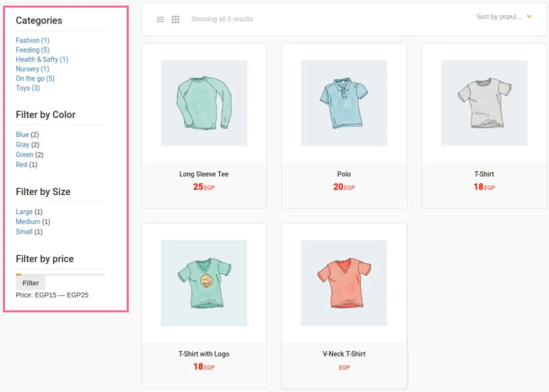The width and height of the screenshot is (549, 392).
Task: Grab the orange price slider handle
Action: 19,275
